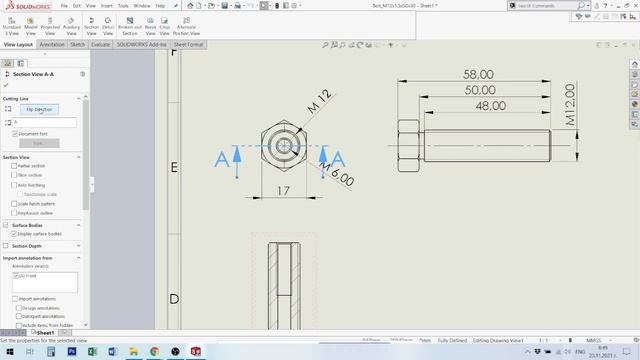
Task: Choose the Projected View tool
Action: [x=50, y=26]
